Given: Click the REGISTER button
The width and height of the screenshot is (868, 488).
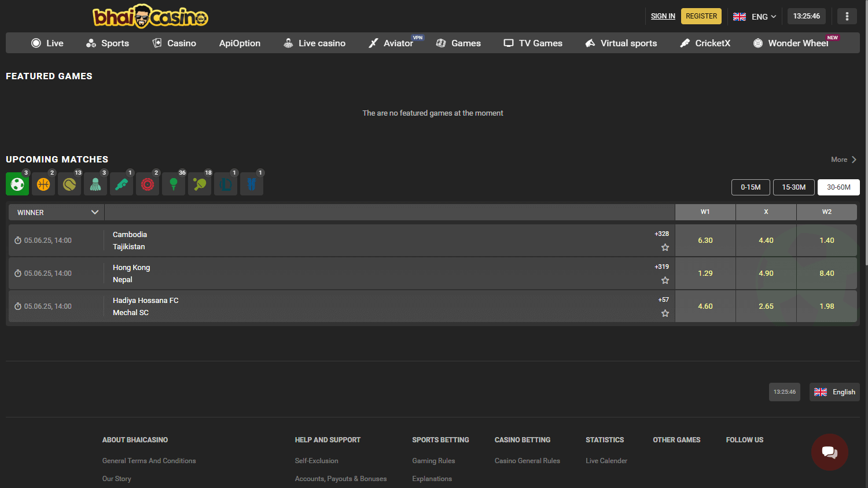Looking at the screenshot, I should (x=701, y=16).
